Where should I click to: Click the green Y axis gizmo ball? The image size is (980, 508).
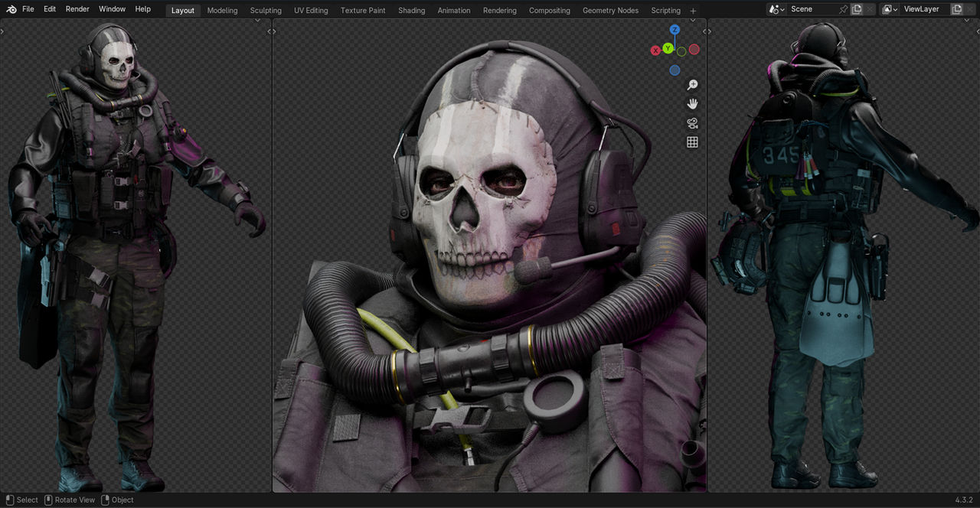pos(667,47)
